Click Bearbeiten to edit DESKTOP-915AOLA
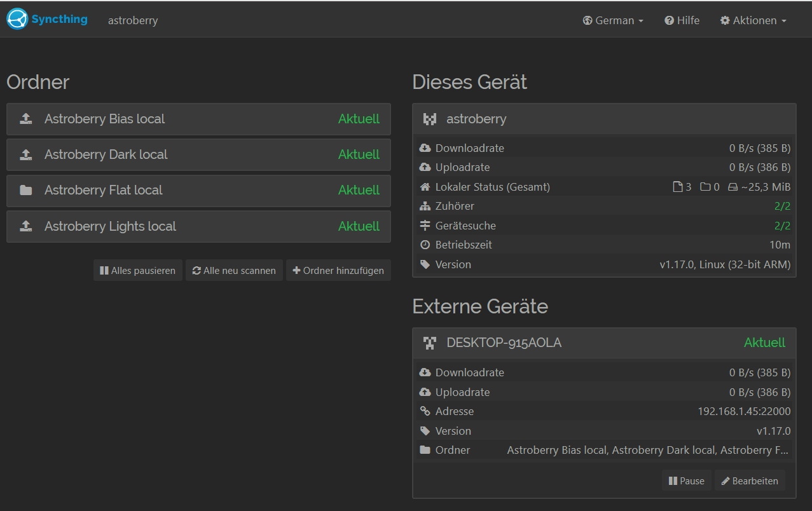 (750, 480)
